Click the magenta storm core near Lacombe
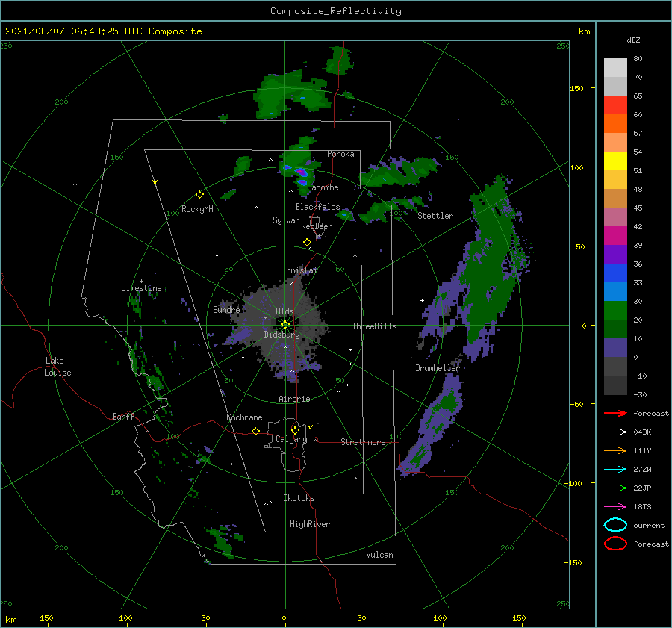 pyautogui.click(x=301, y=172)
